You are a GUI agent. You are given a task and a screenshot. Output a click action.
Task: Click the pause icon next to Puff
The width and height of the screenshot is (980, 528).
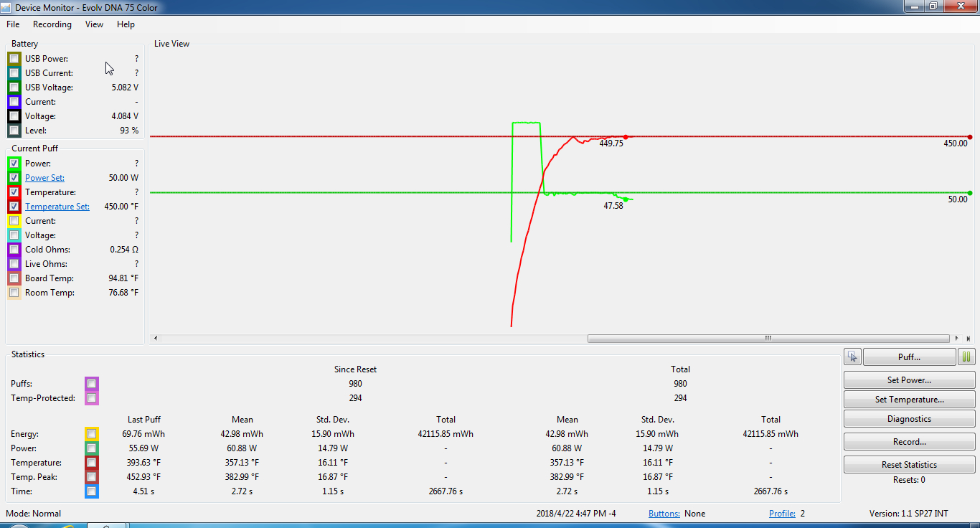(966, 357)
